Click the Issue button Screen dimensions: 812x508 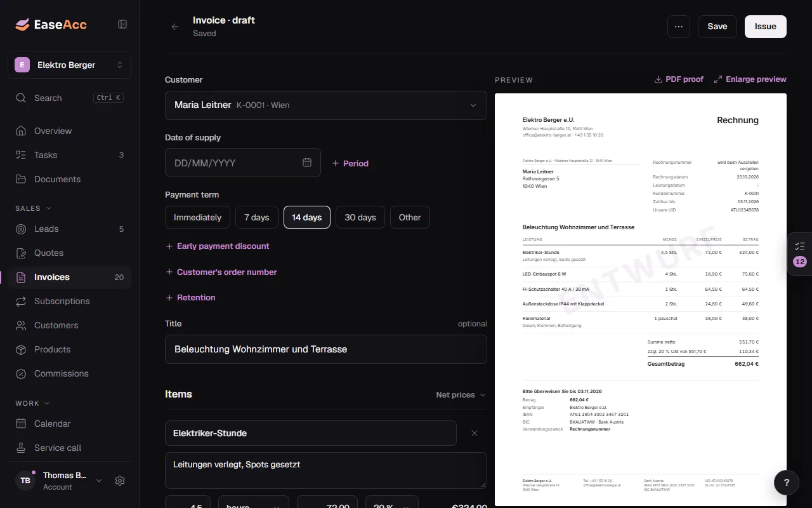click(766, 27)
